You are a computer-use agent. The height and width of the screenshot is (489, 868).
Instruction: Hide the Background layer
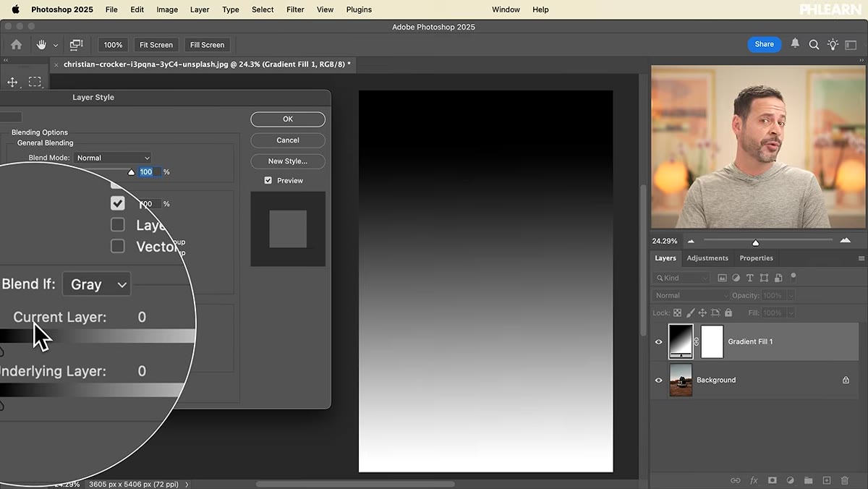coord(658,380)
